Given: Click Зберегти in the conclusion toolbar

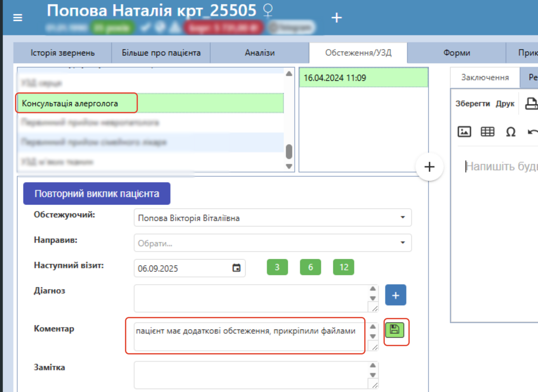Looking at the screenshot, I should click(473, 104).
